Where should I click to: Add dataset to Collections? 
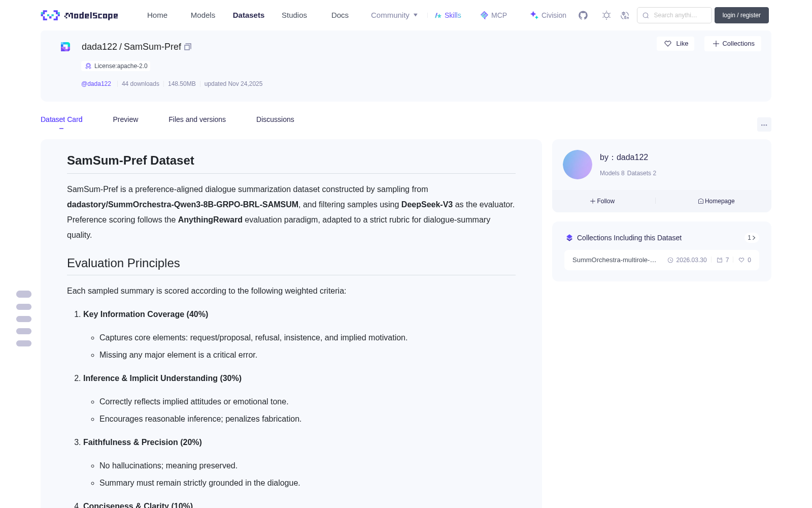733,44
